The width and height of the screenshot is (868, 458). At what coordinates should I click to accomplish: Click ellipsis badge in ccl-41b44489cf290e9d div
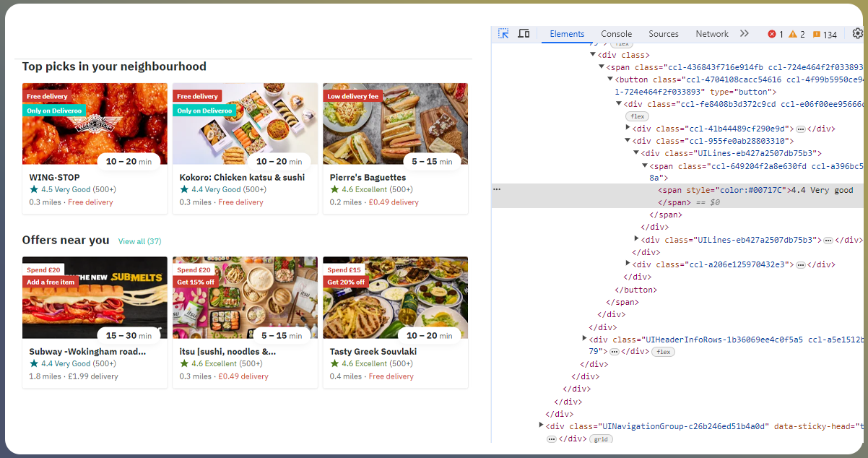click(x=800, y=129)
